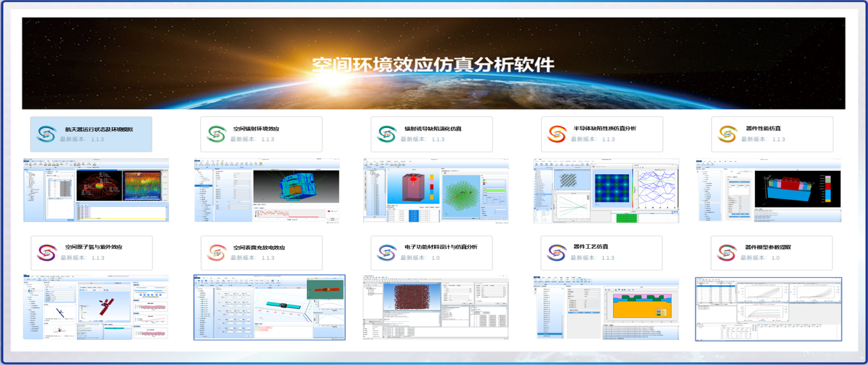Screen dimensions: 868x365
Task: Click the 空间环境效应仿真分析软件 banner title
Action: pyautogui.click(x=433, y=65)
